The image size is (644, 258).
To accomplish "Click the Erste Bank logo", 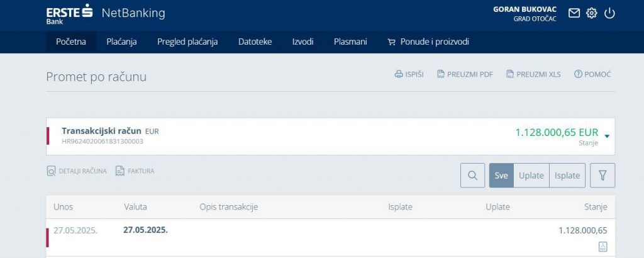I will [x=70, y=13].
